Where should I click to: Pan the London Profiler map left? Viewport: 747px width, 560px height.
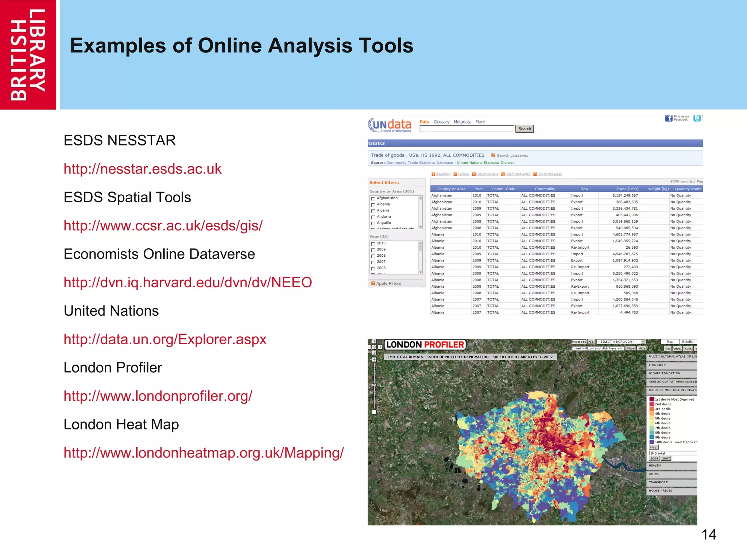[x=369, y=347]
